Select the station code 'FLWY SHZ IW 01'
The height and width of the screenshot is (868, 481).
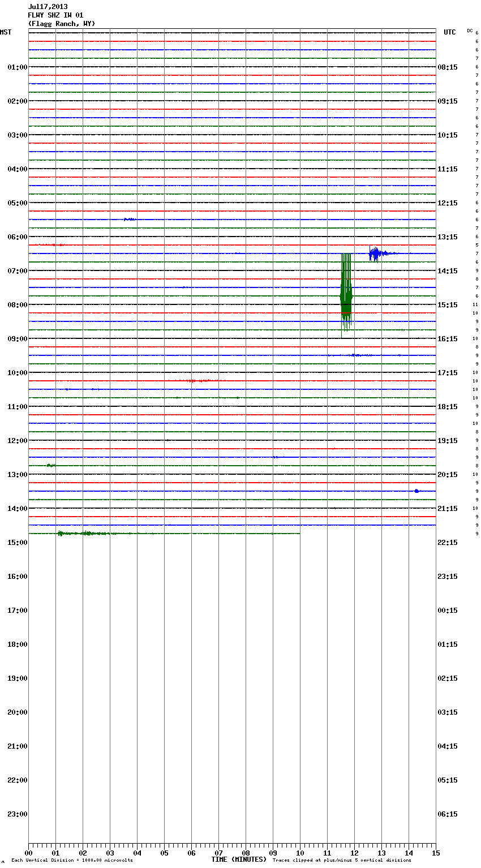click(55, 15)
